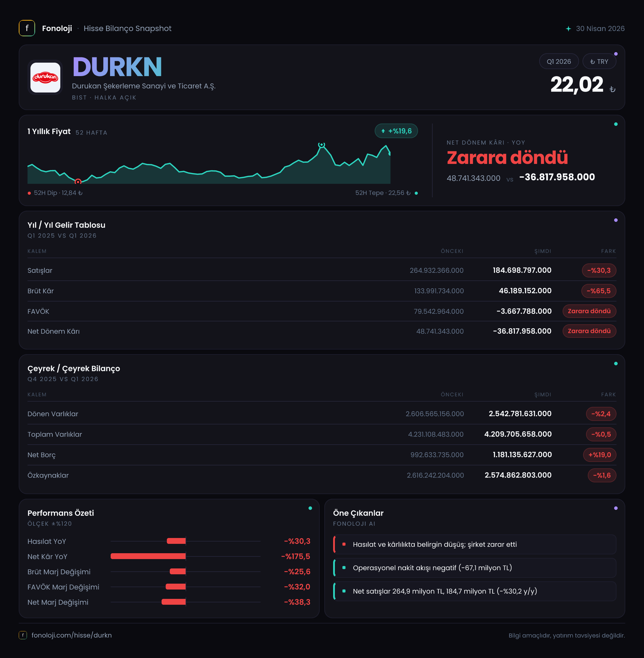Click the Net Borç previous value 992.633.735.000
The width and height of the screenshot is (644, 658).
(437, 455)
